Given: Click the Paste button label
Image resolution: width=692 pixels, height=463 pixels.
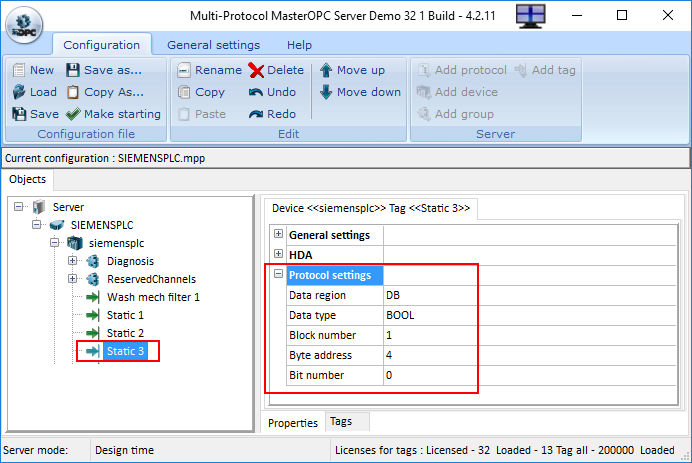Looking at the screenshot, I should (210, 114).
